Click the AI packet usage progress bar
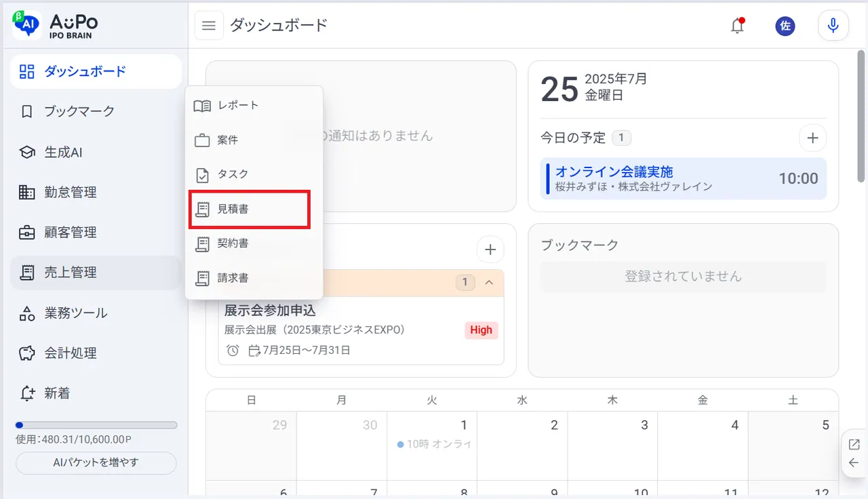 pyautogui.click(x=96, y=425)
